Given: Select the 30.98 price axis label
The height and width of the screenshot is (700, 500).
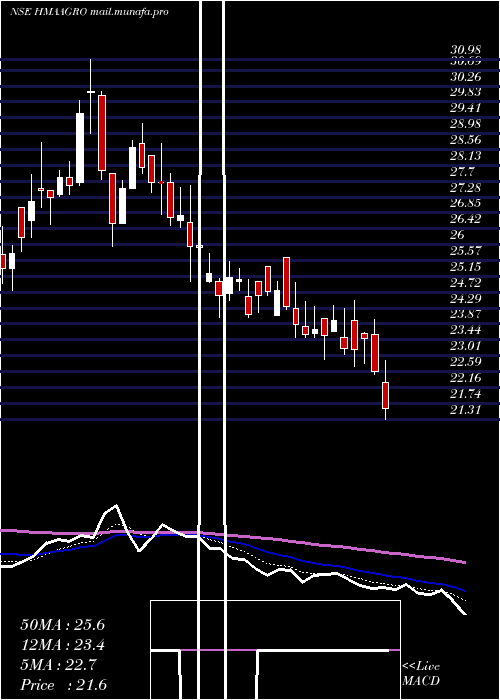Looking at the screenshot, I should [466, 50].
